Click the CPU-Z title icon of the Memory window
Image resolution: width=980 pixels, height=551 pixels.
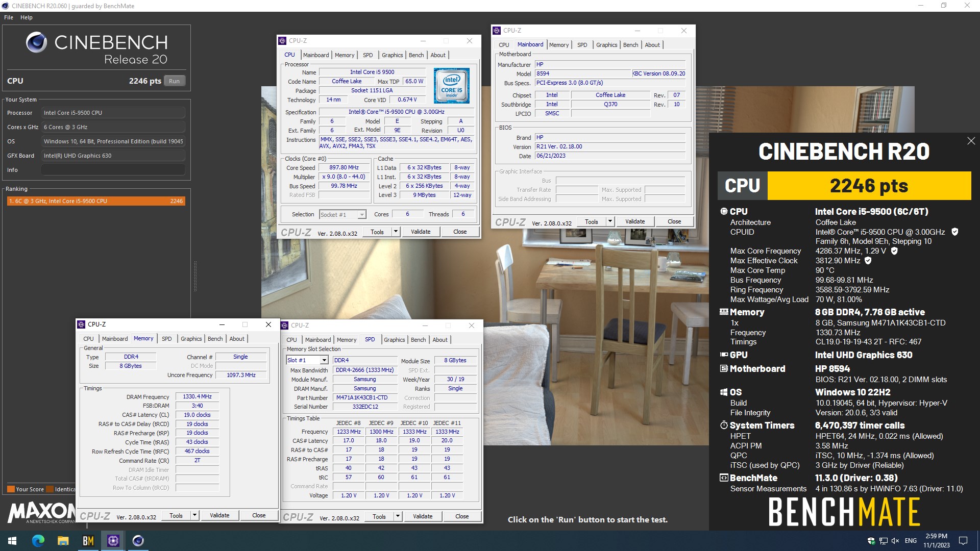point(81,324)
